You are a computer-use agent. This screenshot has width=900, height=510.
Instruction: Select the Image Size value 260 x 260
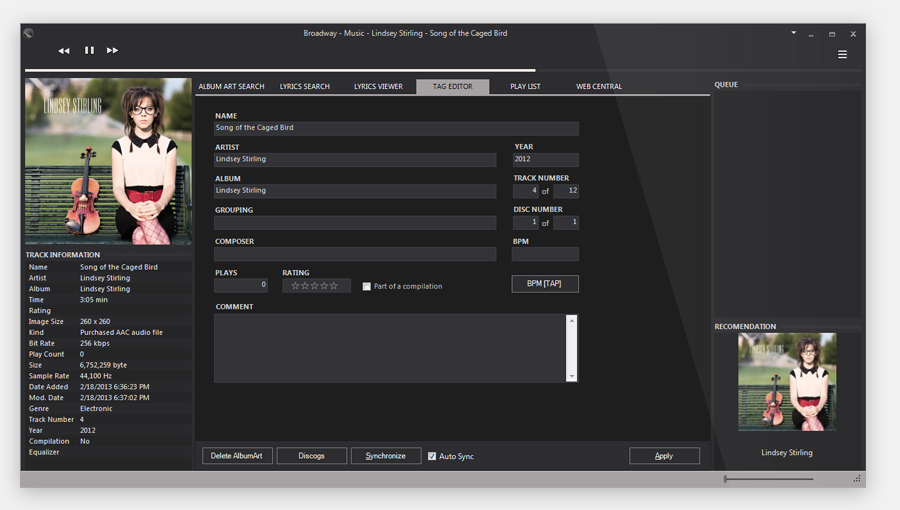tap(95, 321)
